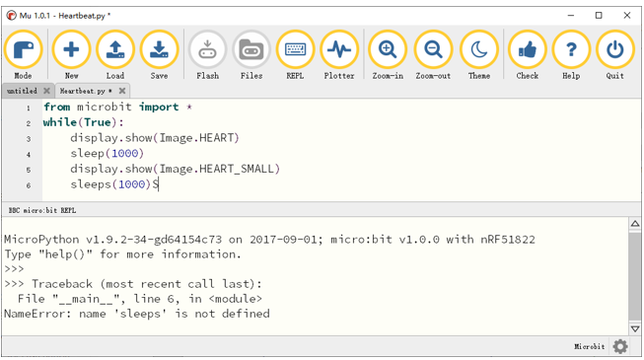Click the 'sleeps(1000)S' line
The height and width of the screenshot is (360, 644).
(x=114, y=184)
